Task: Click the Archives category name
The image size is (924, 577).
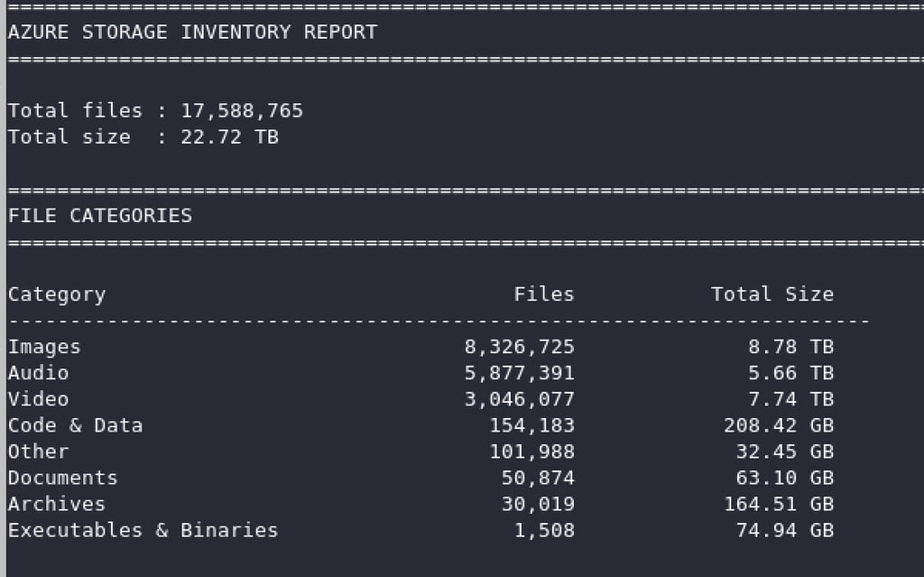Action: 57,505
